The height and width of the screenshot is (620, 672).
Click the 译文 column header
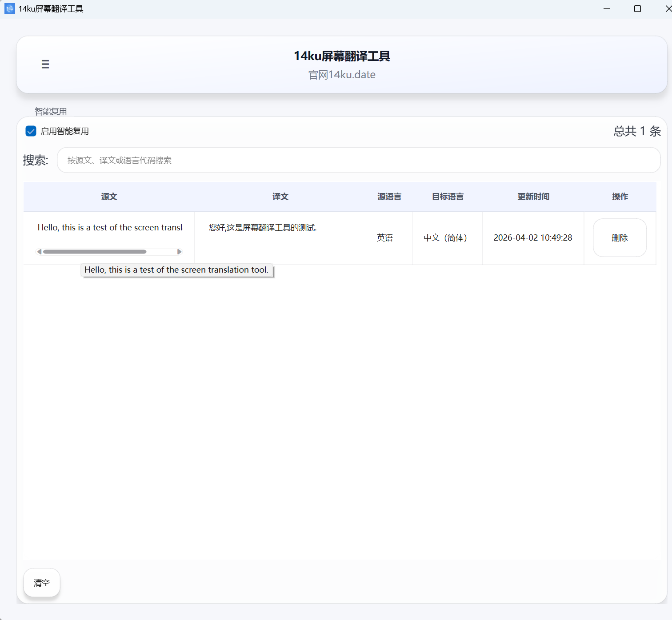click(280, 197)
